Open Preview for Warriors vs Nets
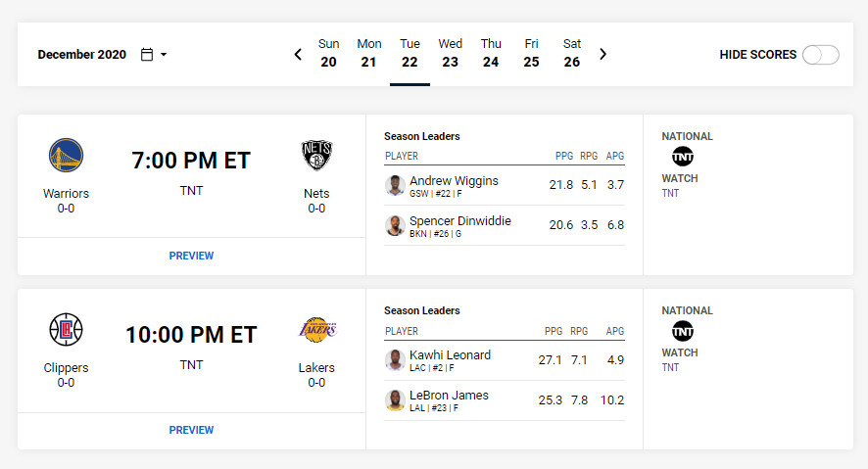Screen dimensions: 868x469 click(x=191, y=256)
